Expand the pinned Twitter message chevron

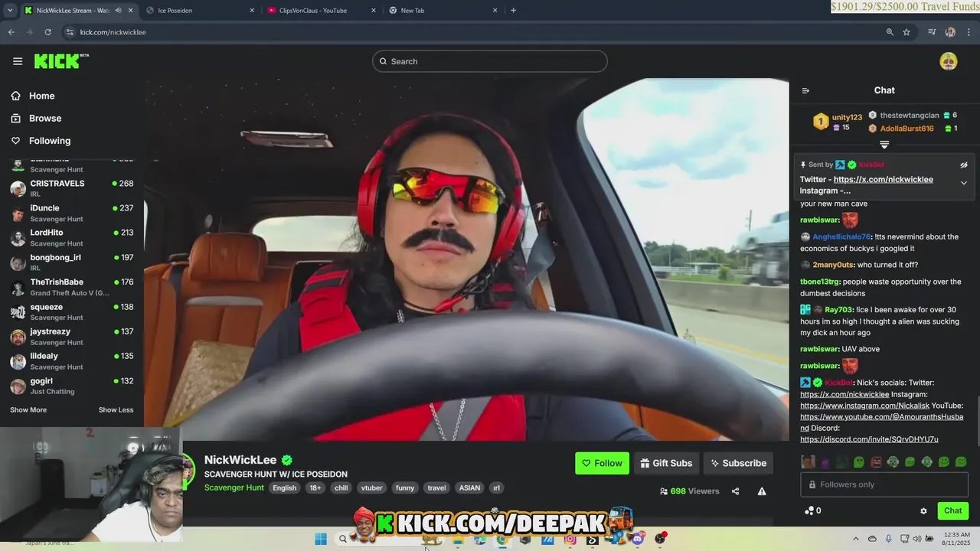(x=964, y=183)
